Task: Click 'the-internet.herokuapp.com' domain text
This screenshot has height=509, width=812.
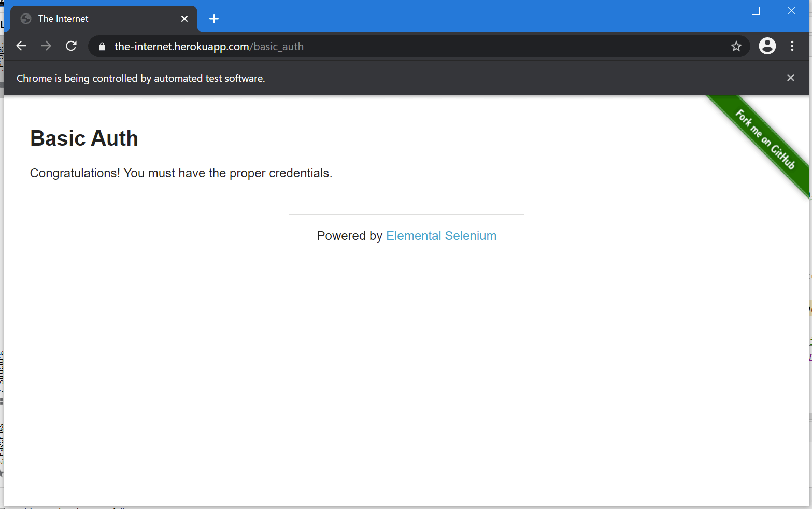Action: 181,46
